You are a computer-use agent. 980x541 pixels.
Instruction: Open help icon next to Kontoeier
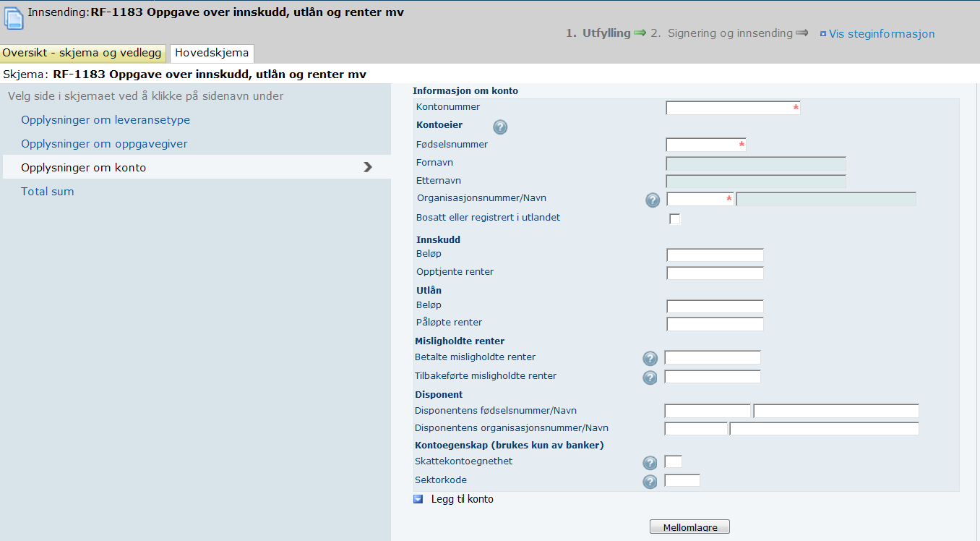(500, 127)
